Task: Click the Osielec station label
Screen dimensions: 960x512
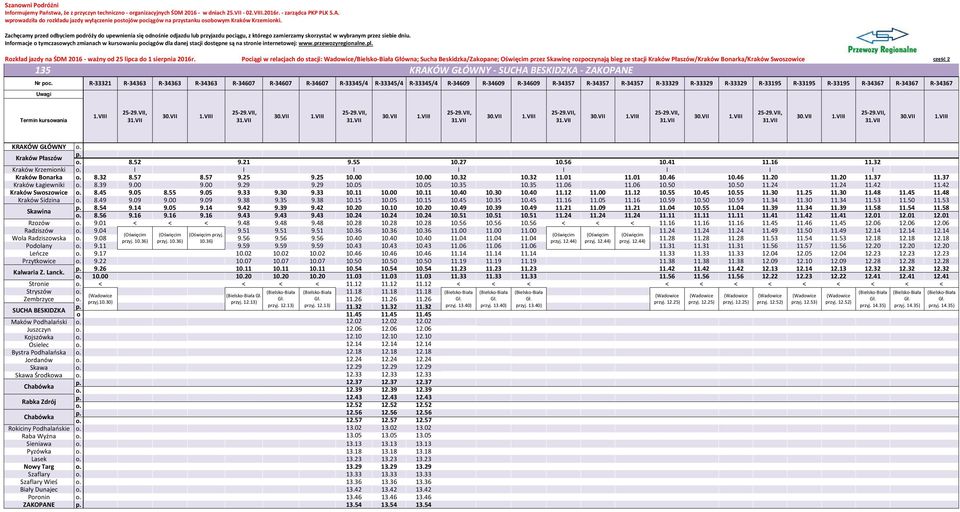Action: pos(40,344)
